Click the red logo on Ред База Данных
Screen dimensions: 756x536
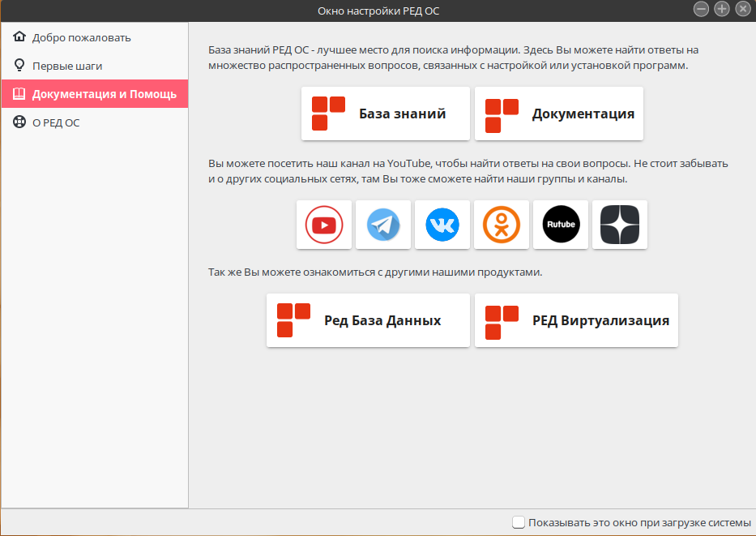293,320
